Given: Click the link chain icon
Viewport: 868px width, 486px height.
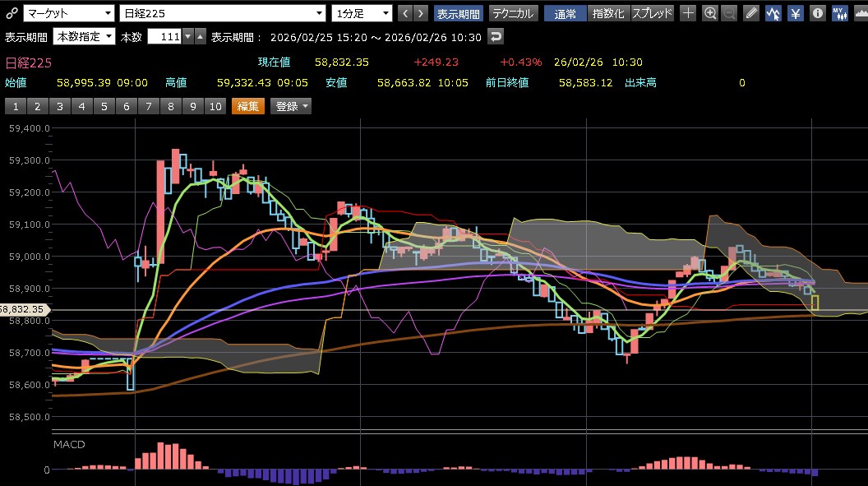Looking at the screenshot, I should click(x=11, y=13).
